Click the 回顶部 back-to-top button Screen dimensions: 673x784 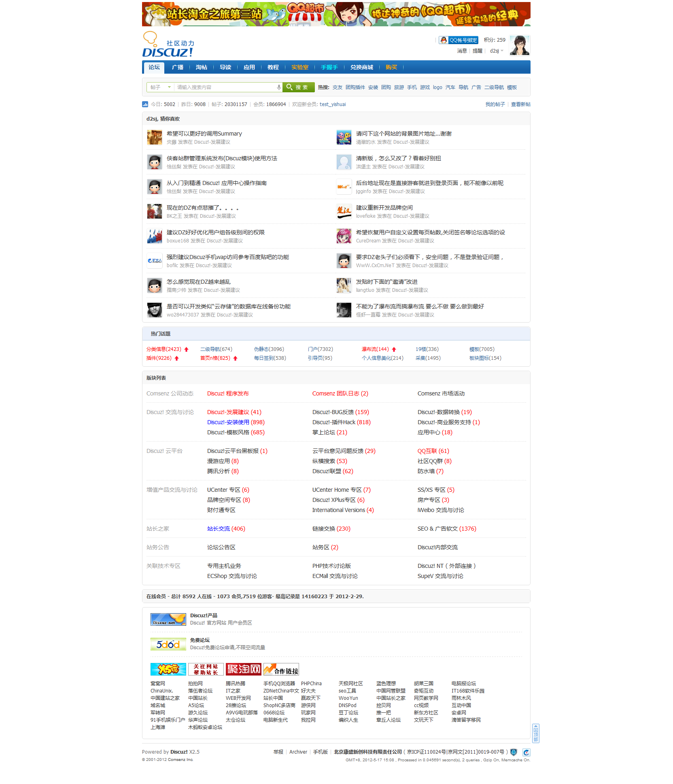[535, 733]
